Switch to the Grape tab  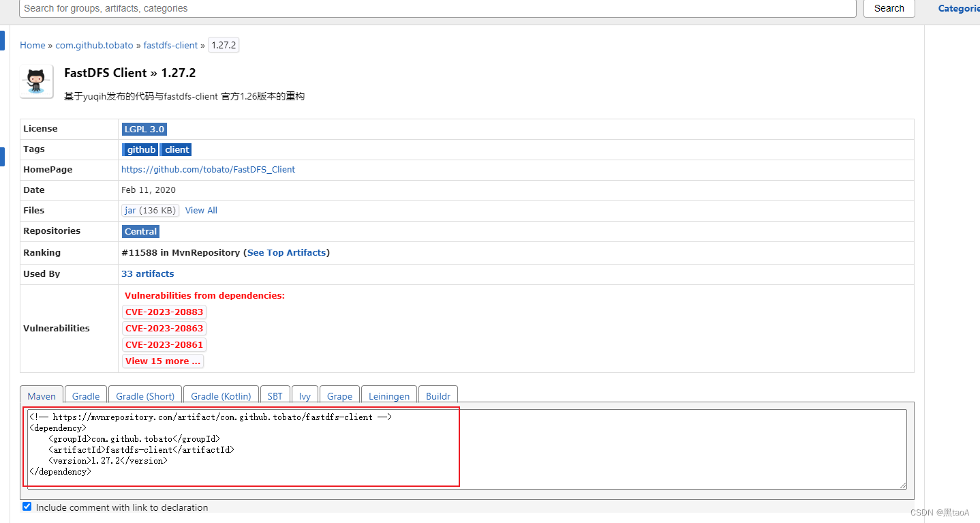point(339,395)
